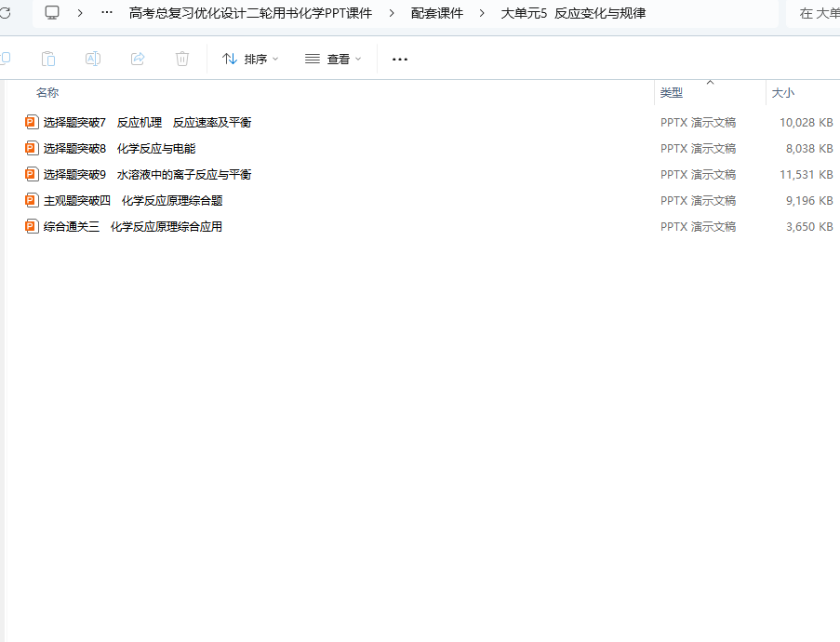Expand the breadcrumb chevron after 配套课件
Viewport: 840px width, 642px height.
tap(483, 13)
